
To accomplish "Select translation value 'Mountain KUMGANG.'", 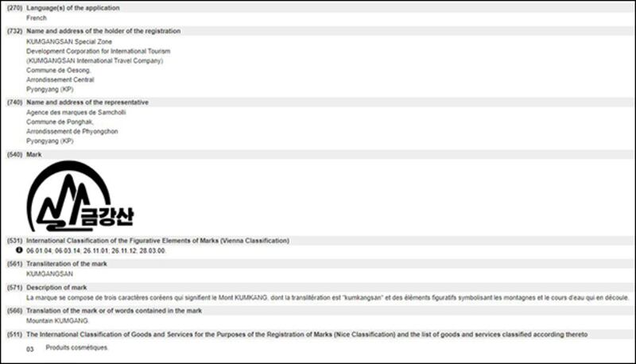I will 57,320.
